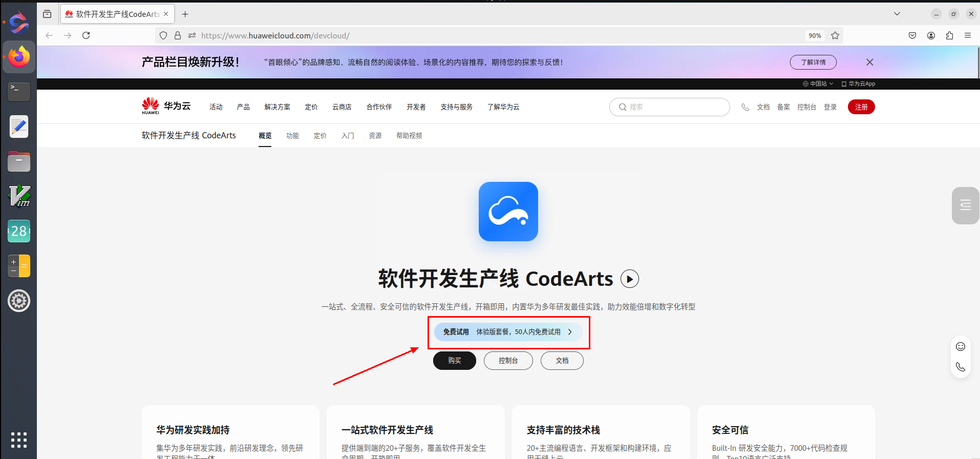The image size is (980, 459).
Task: Open the phone contact floating widget
Action: coord(961,367)
